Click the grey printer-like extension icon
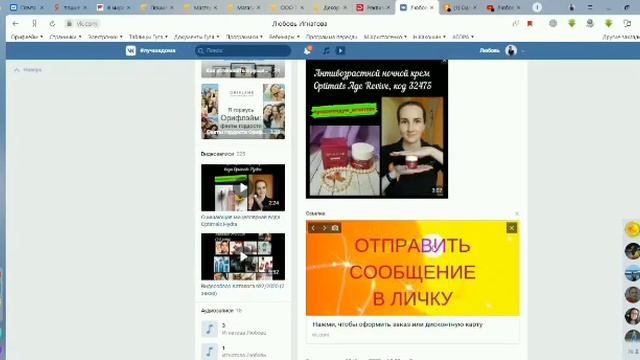Viewport: 640px width, 360px height. (x=590, y=24)
